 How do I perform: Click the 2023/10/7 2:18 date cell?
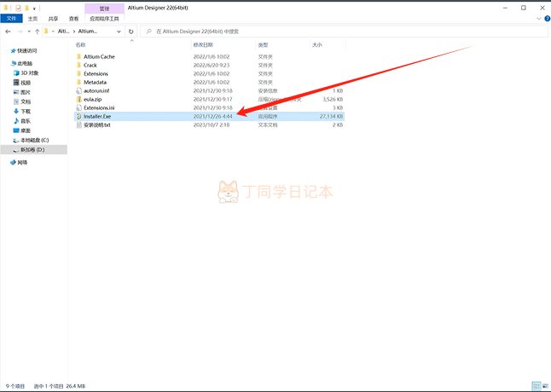[212, 125]
